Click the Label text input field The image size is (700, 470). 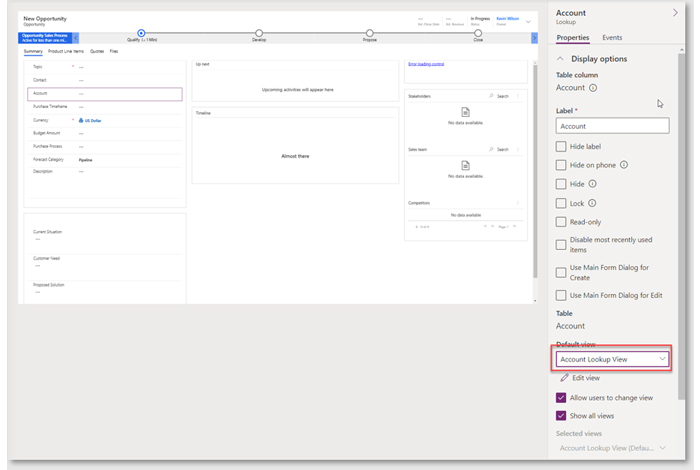click(612, 126)
